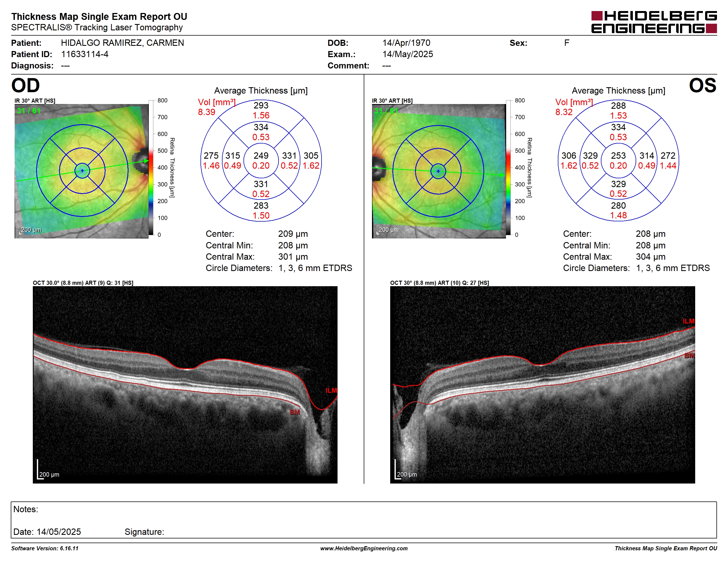Click the Sex value F
The width and height of the screenshot is (728, 563).
(567, 43)
